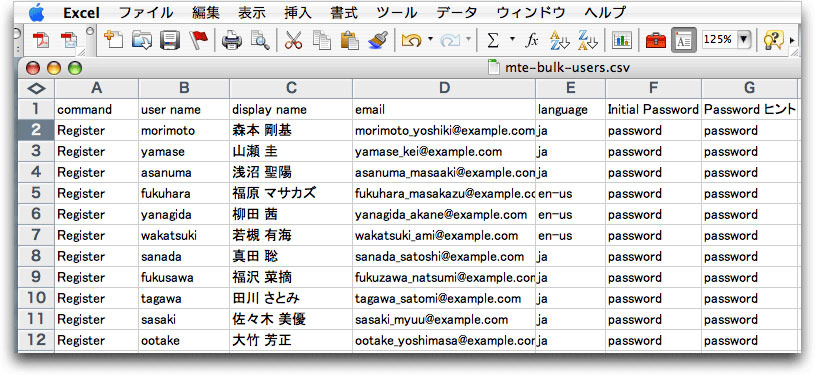Viewport: 815px width, 376px height.
Task: Open the Excel application menu
Action: pyautogui.click(x=82, y=12)
